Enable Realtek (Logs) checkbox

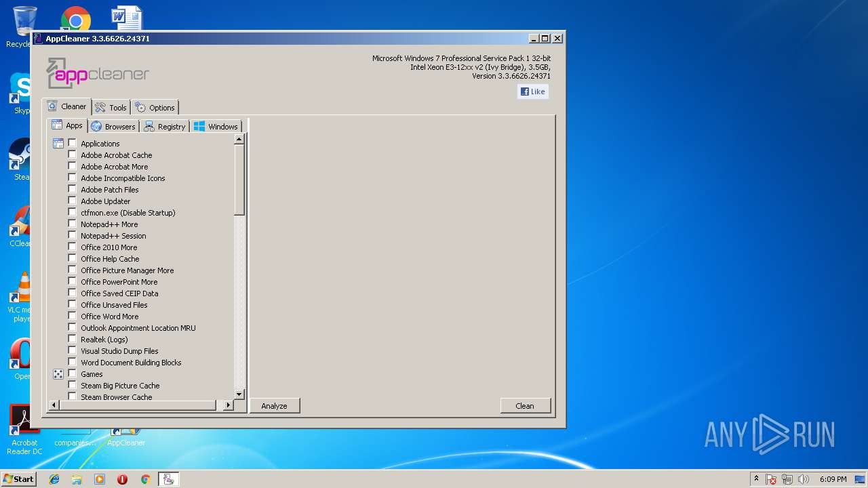(73, 339)
